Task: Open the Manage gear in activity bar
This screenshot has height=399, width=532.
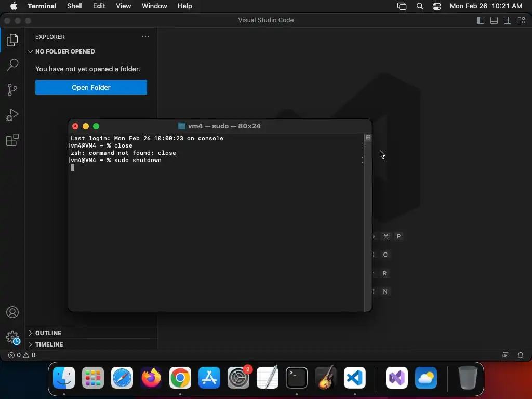Action: (13, 338)
